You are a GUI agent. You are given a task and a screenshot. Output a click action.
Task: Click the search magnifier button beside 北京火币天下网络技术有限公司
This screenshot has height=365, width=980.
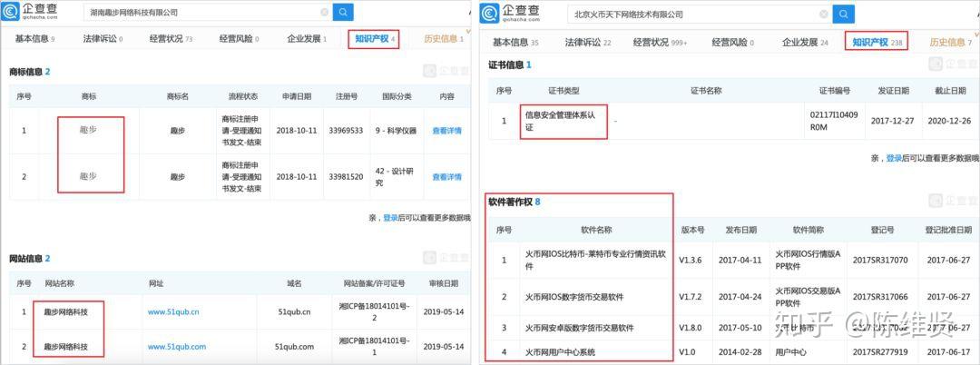click(x=843, y=14)
